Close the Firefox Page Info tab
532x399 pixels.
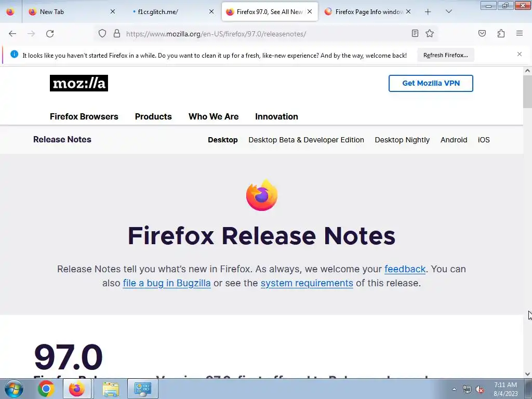pos(408,11)
